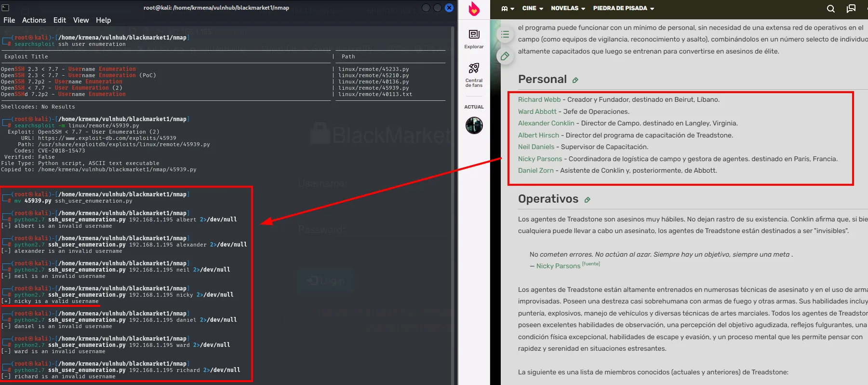Click the page edit pencil icon
Viewport: 868px width, 385px height.
[x=505, y=56]
